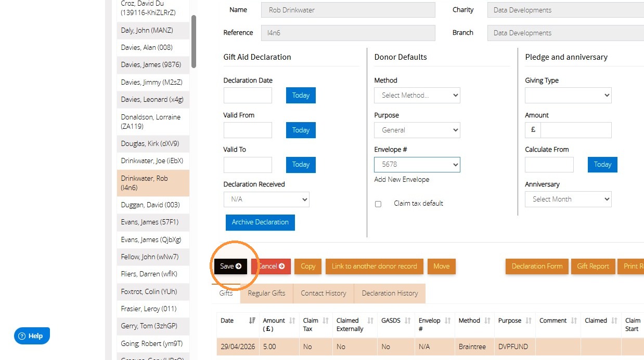
Task: Open the Gift Report
Action: pyautogui.click(x=593, y=266)
